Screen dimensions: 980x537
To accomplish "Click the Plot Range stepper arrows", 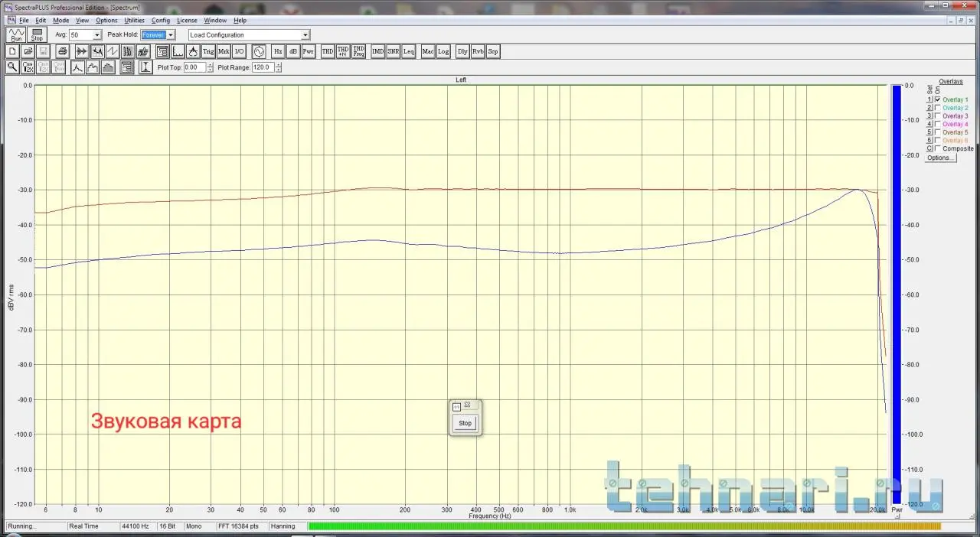I will (277, 67).
